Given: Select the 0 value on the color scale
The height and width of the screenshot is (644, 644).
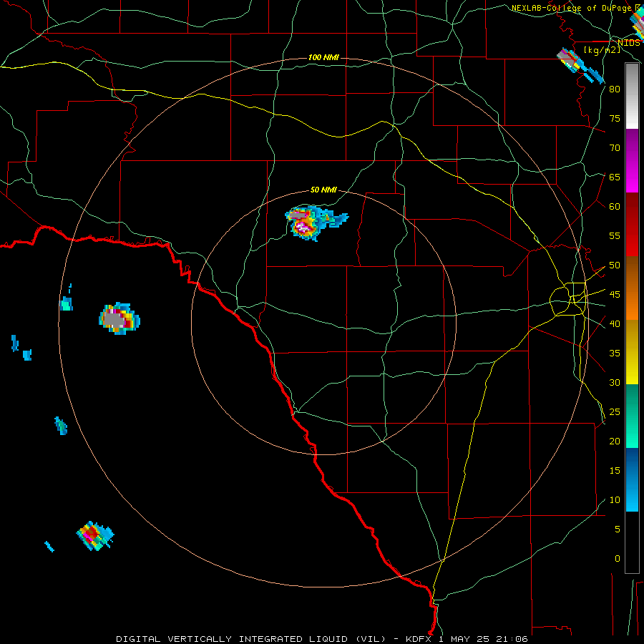Looking at the screenshot, I should (618, 559).
